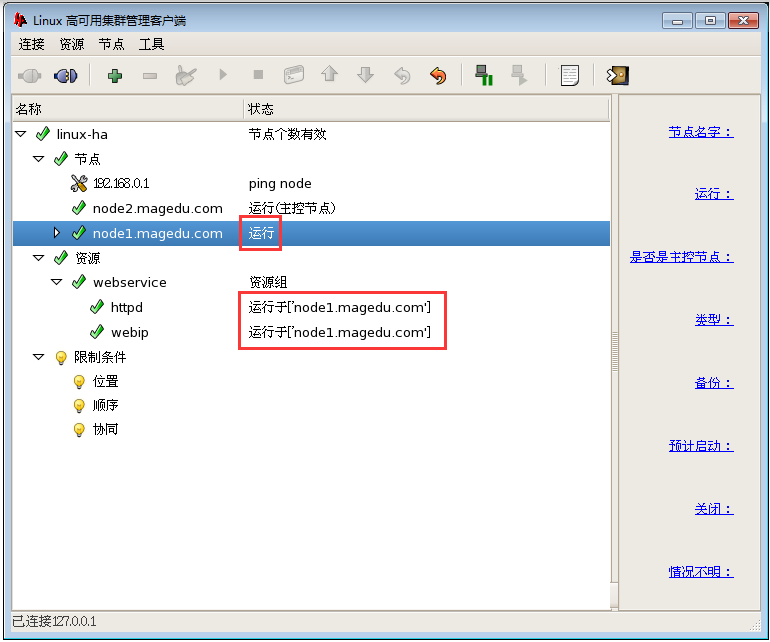This screenshot has height=642, width=770.
Task: Click the blue disconnect plug icon
Action: tap(65, 76)
